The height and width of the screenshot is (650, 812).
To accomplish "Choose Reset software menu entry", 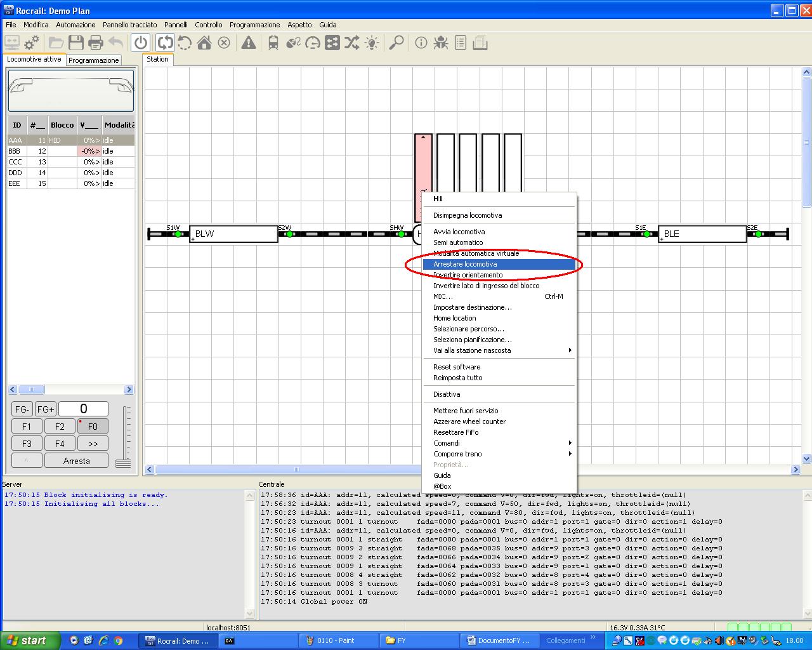I will [499, 367].
